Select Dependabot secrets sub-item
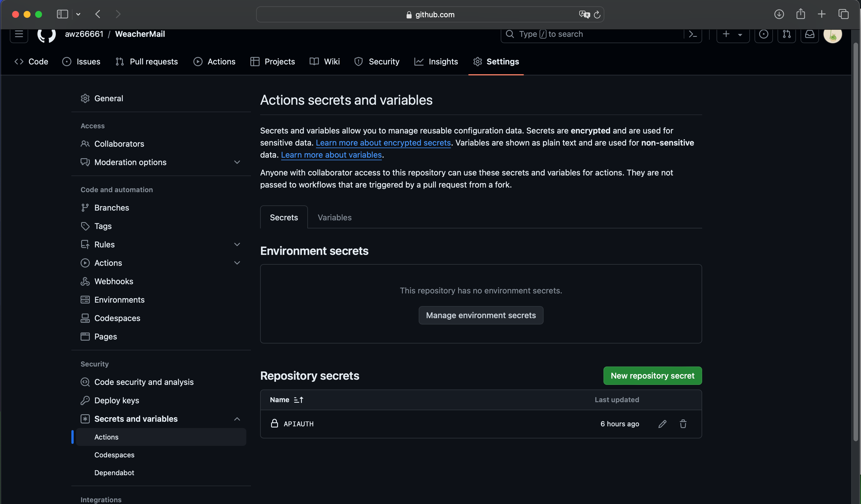861x504 pixels. coord(161,473)
